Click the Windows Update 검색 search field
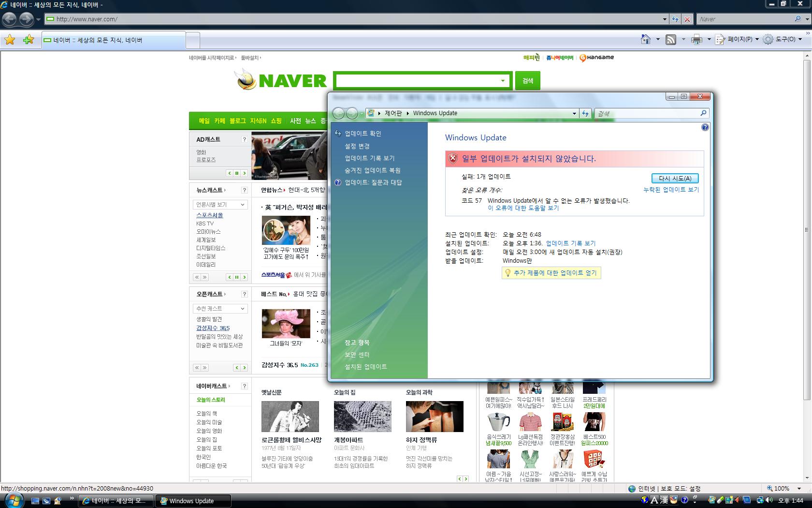This screenshot has height=508, width=812. pyautogui.click(x=647, y=113)
